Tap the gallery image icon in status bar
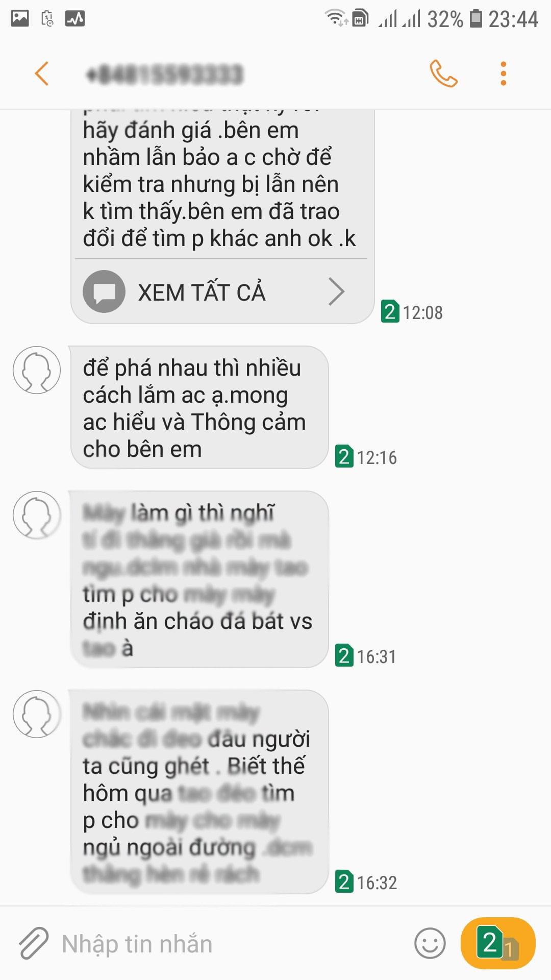 tap(20, 19)
